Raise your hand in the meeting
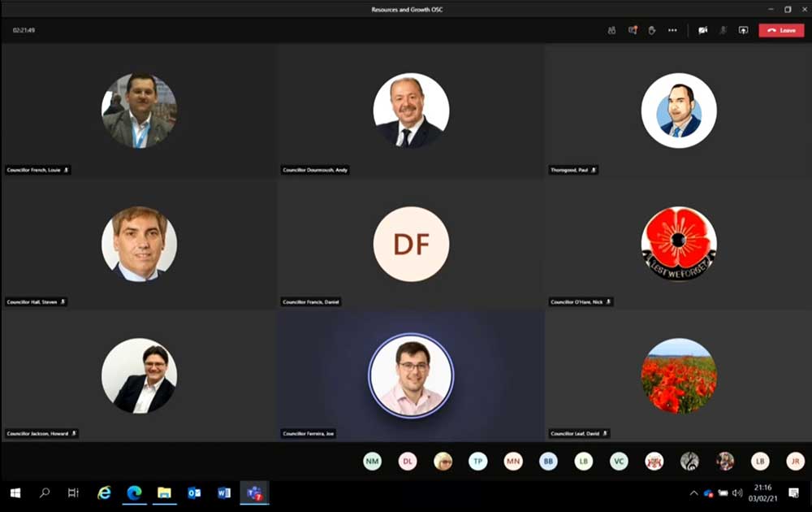Viewport: 812px width, 512px height. pos(651,30)
